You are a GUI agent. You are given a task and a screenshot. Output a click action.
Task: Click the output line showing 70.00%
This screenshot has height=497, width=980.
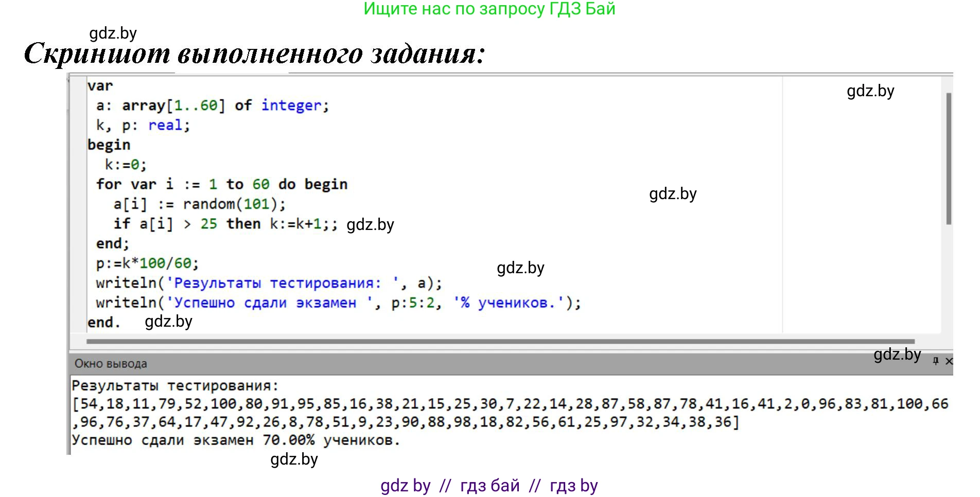coord(236,440)
